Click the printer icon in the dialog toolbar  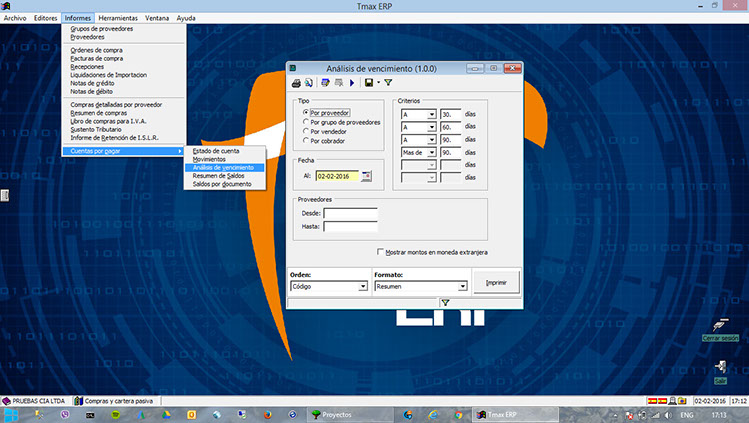click(297, 82)
